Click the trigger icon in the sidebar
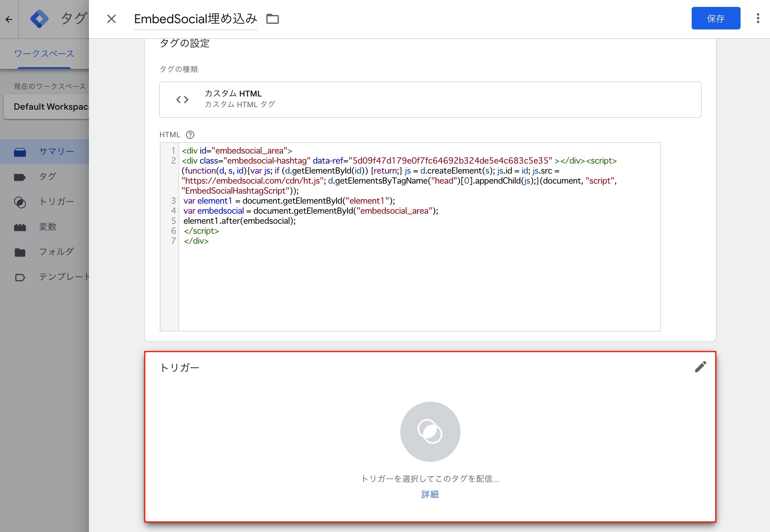 [x=20, y=202]
